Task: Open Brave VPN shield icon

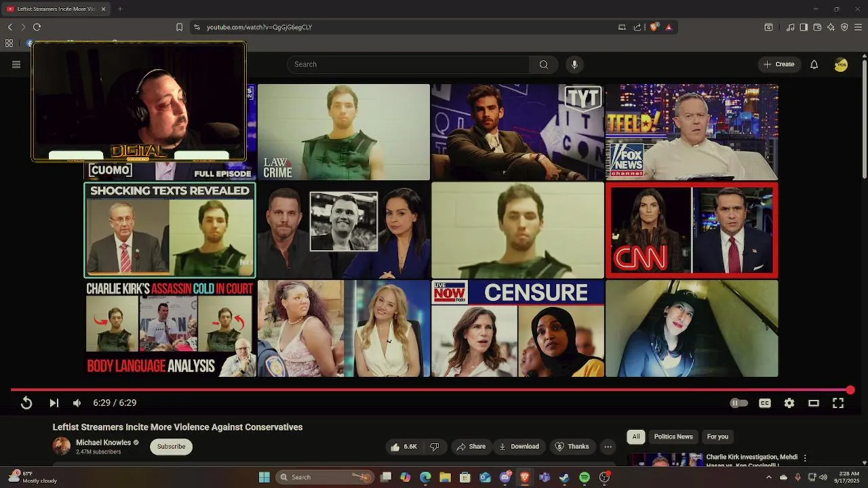Action: tap(844, 27)
